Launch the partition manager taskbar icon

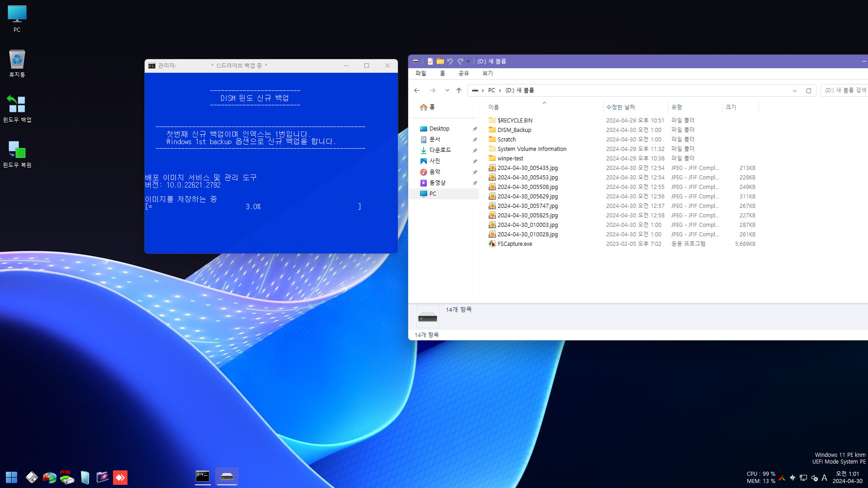[x=49, y=477]
